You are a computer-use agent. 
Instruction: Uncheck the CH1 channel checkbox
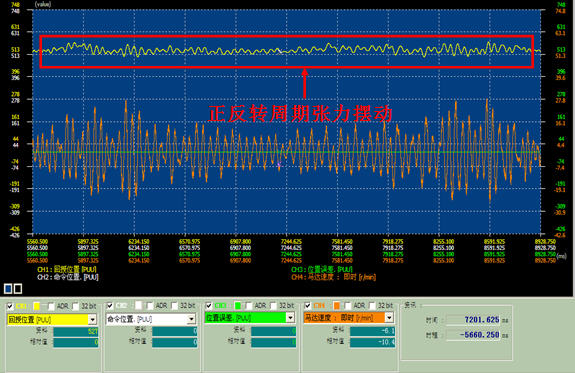10,306
